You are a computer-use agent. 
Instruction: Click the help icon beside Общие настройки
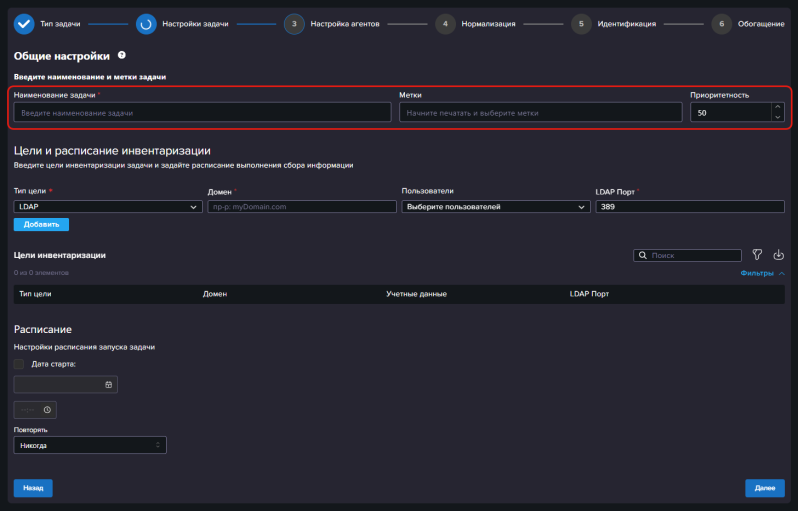(x=122, y=55)
